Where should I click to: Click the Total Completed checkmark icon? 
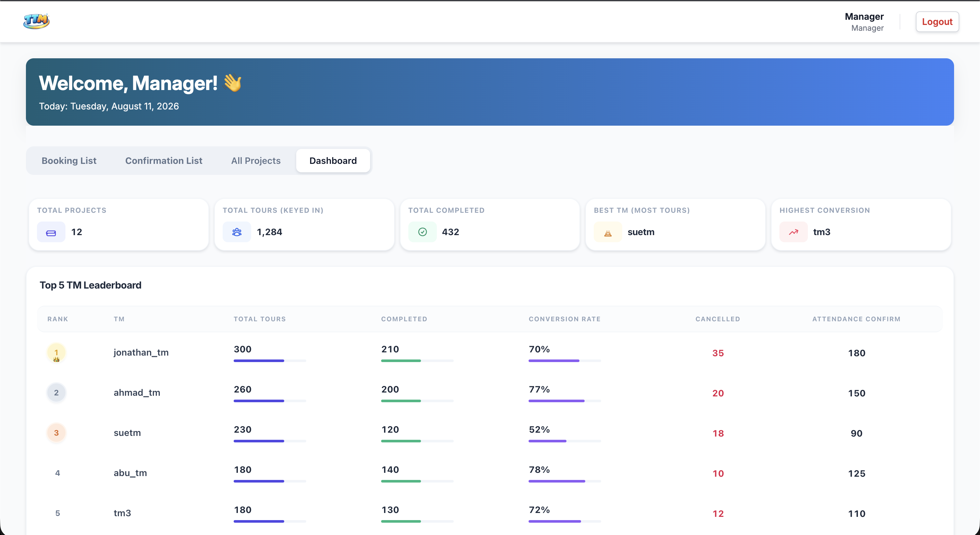coord(422,232)
